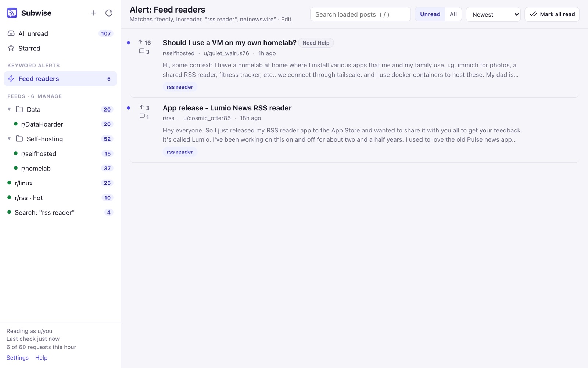This screenshot has height=368, width=588.
Task: Toggle unread dot on Lumio News post
Action: 128,108
